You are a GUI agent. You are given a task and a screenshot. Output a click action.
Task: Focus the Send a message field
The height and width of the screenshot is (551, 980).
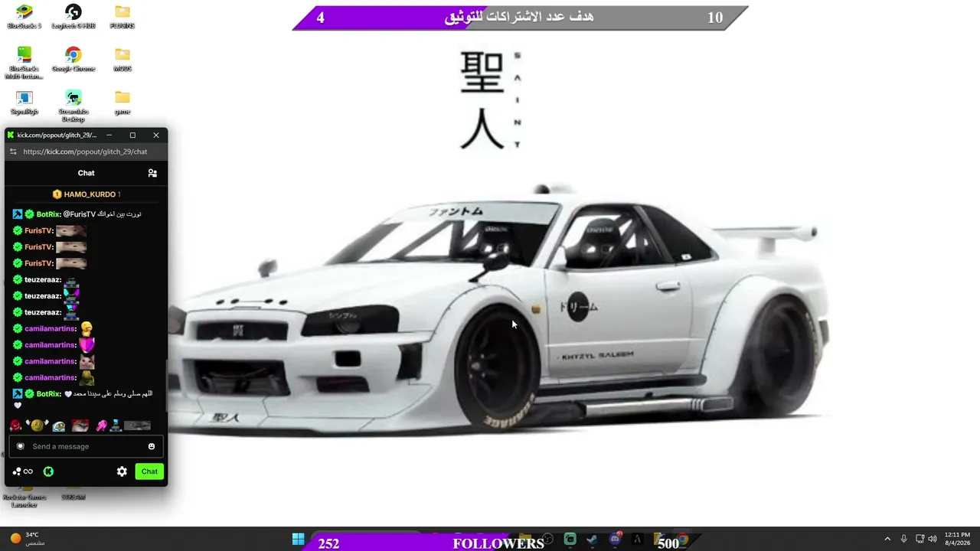[86, 446]
